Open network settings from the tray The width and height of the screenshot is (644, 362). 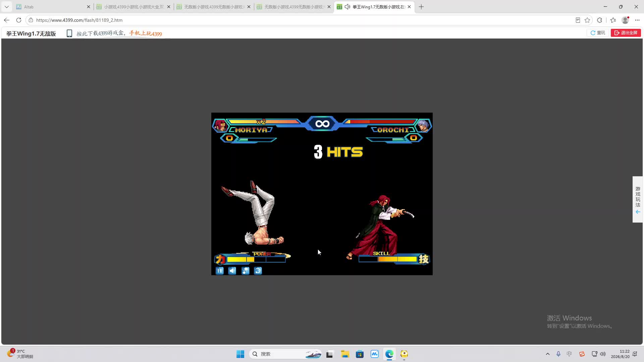[x=594, y=354]
